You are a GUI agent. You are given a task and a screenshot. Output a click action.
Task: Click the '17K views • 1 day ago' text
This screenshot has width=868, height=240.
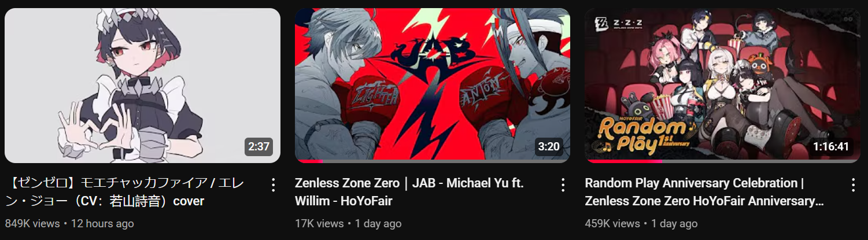coord(348,223)
